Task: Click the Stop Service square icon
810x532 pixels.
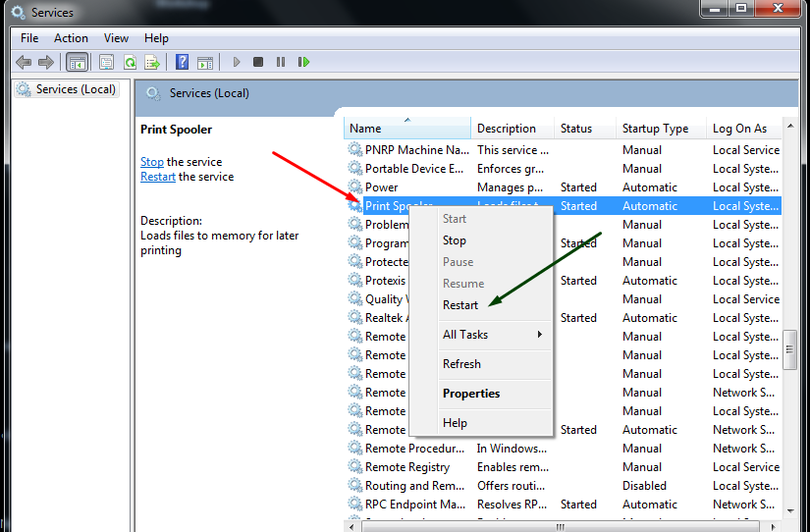Action: tap(258, 62)
